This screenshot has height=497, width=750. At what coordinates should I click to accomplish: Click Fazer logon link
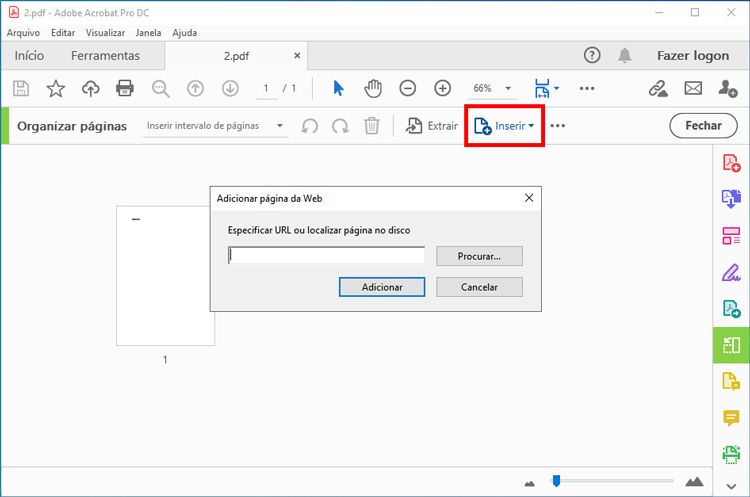click(693, 55)
